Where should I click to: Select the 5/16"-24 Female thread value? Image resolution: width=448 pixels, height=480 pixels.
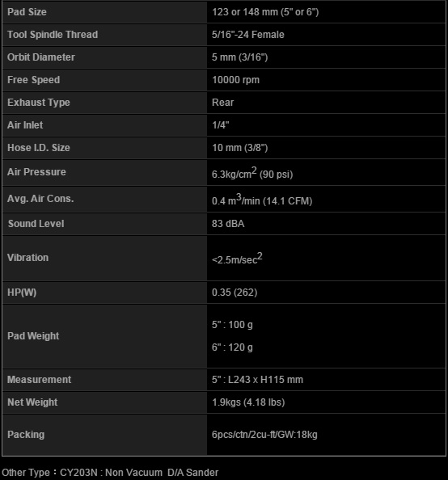(248, 35)
